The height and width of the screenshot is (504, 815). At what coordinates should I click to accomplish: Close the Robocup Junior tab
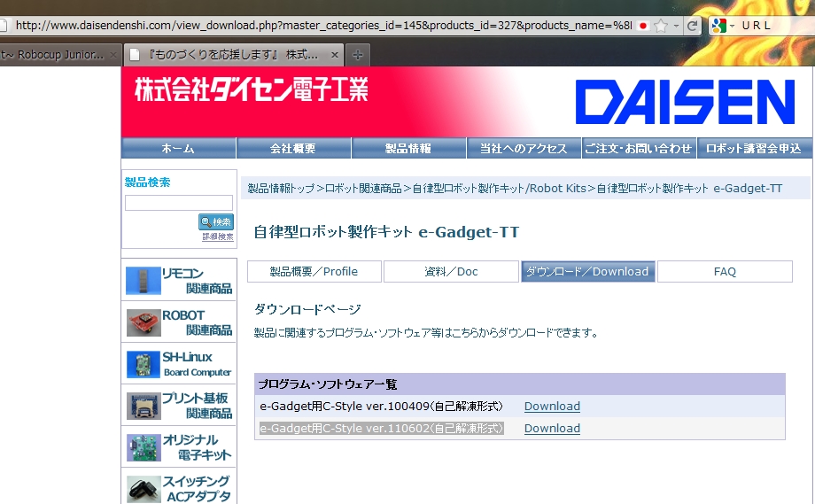pyautogui.click(x=113, y=55)
